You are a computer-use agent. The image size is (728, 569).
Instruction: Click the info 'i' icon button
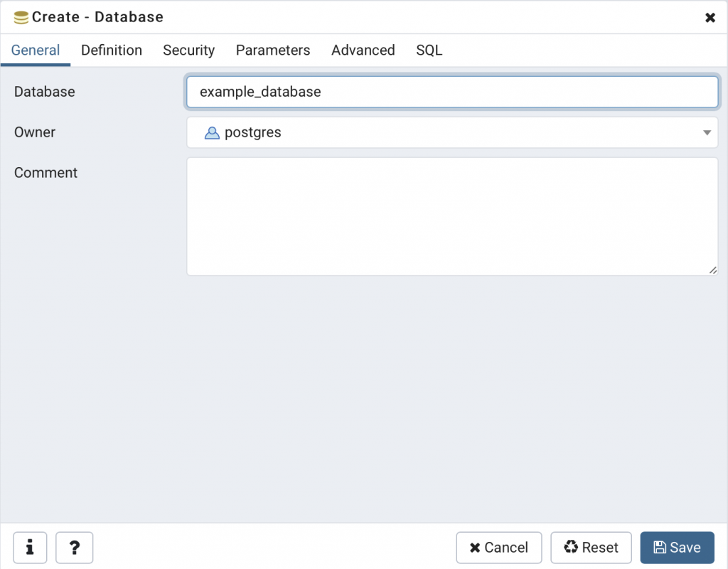click(x=30, y=547)
